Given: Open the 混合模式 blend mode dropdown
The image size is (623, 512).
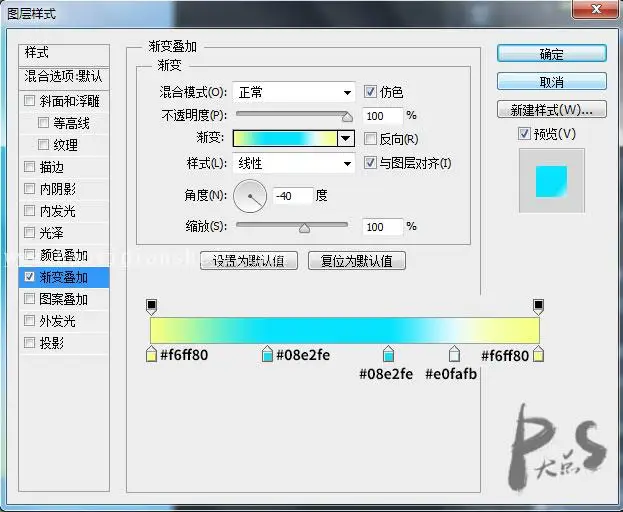Looking at the screenshot, I should click(x=294, y=93).
